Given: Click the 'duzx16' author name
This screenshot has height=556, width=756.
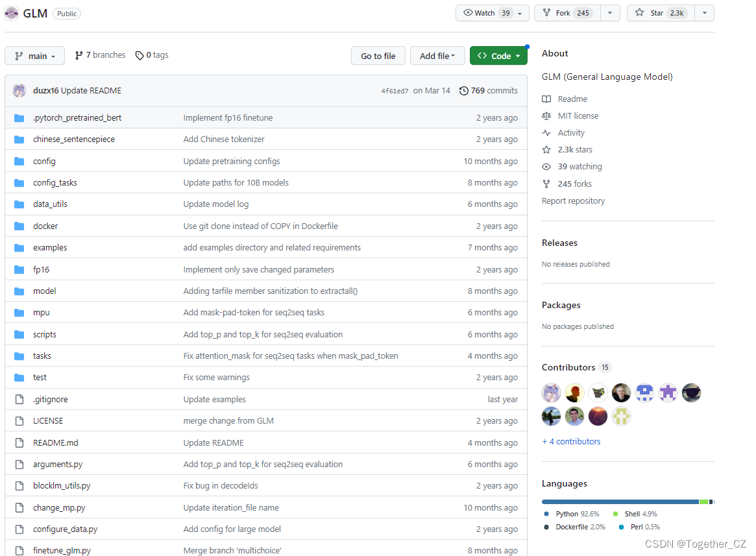Looking at the screenshot, I should [x=46, y=91].
